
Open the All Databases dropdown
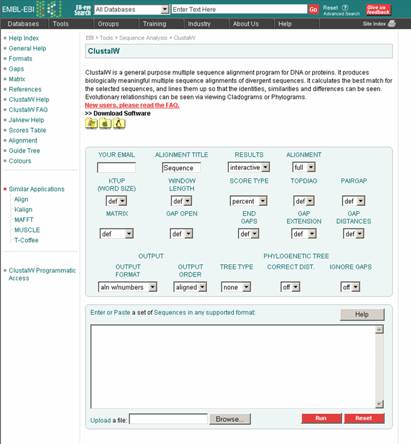click(131, 10)
